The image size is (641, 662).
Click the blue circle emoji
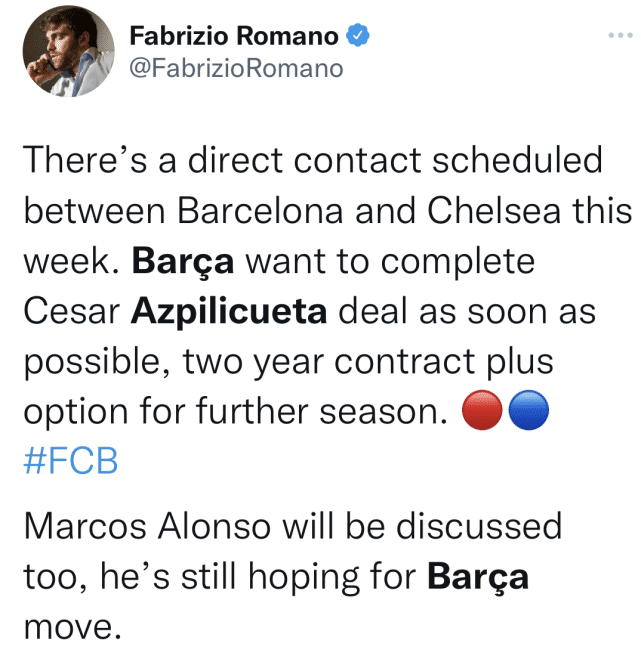525,411
